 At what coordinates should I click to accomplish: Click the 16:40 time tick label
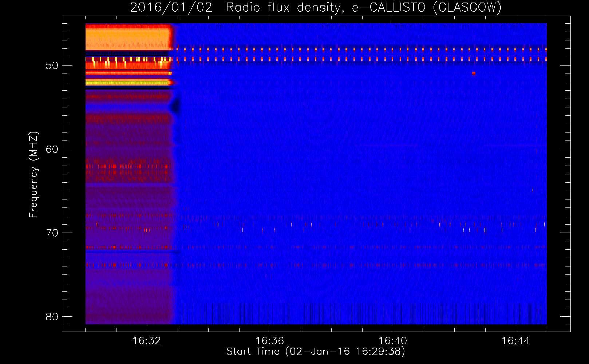(x=393, y=341)
